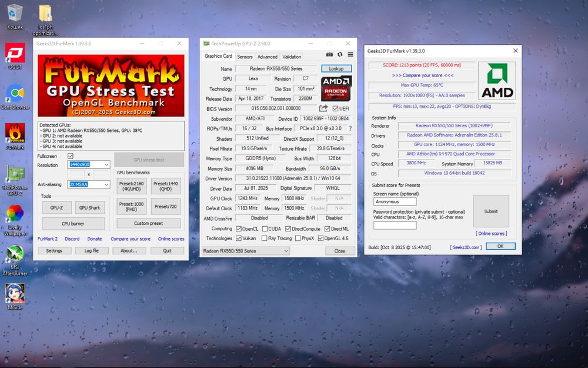588x368 pixels.
Task: Switch to the Advanced tab
Action: click(x=268, y=57)
